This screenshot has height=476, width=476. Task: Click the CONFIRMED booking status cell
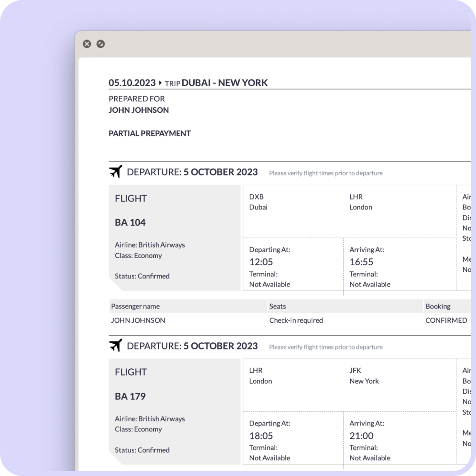click(446, 320)
